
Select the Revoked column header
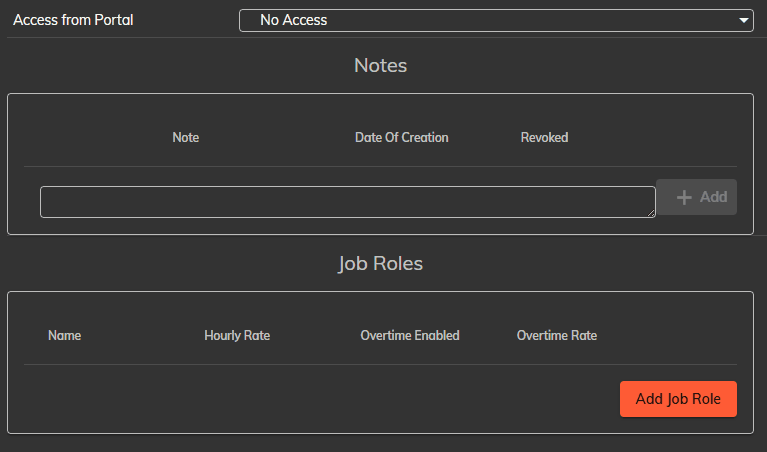point(544,137)
